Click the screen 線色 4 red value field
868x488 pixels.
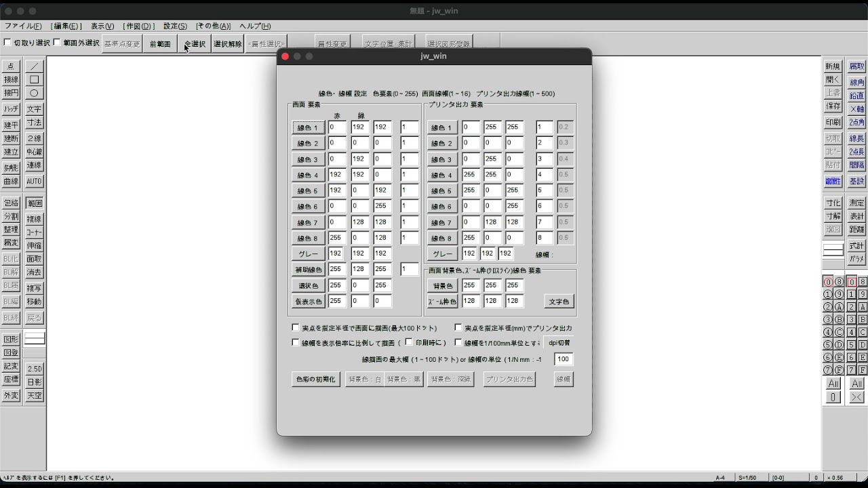[337, 174]
